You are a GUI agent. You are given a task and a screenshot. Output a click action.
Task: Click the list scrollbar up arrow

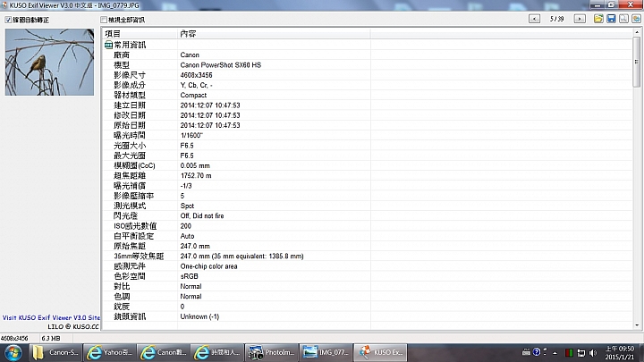tap(637, 32)
